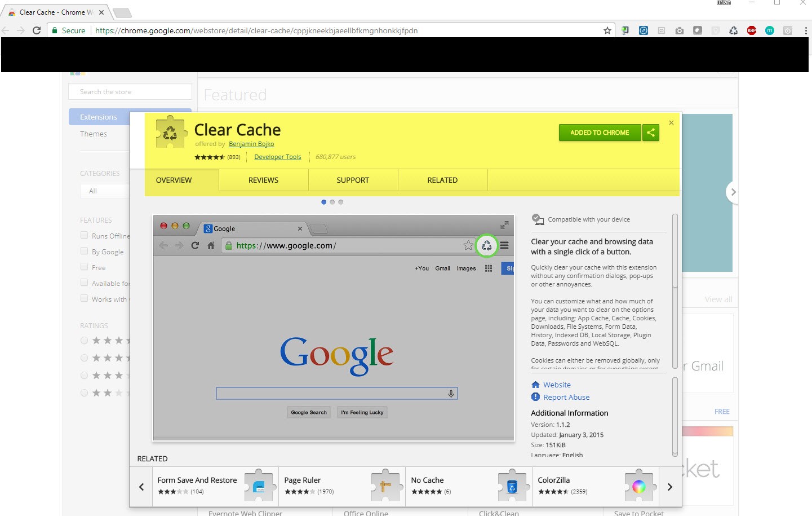The width and height of the screenshot is (812, 516).
Task: Click the Clear Cache puzzle piece logo
Action: [170, 133]
